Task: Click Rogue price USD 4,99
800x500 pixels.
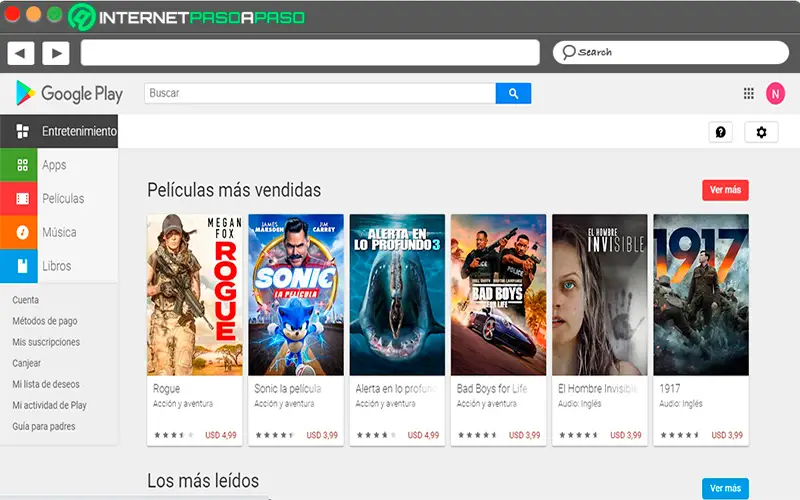Action: click(221, 435)
